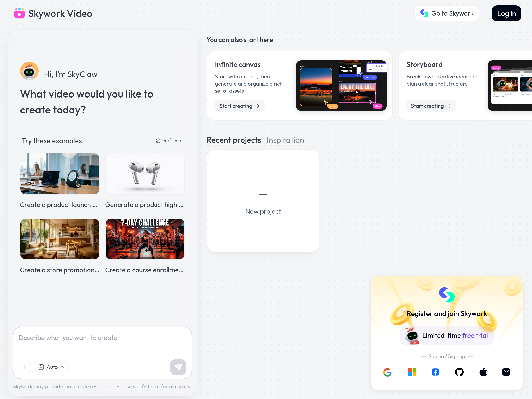Sign in with Apple icon
532x399 pixels.
(483, 372)
